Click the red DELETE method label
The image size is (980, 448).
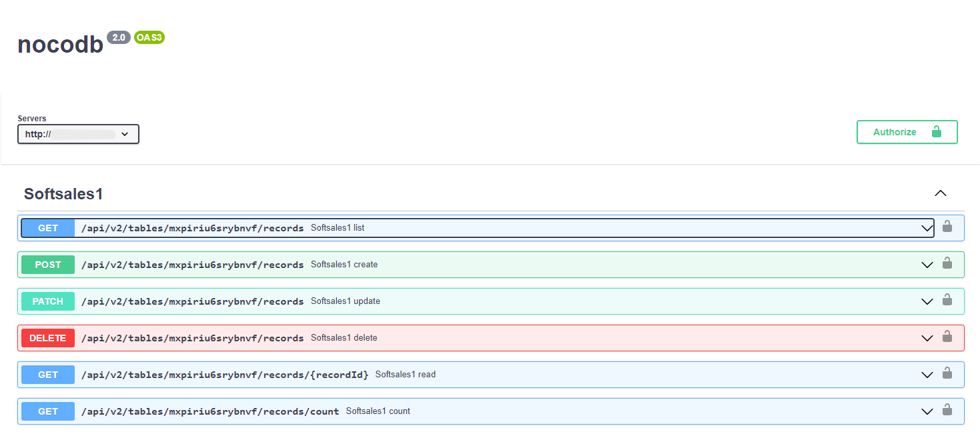tap(48, 338)
